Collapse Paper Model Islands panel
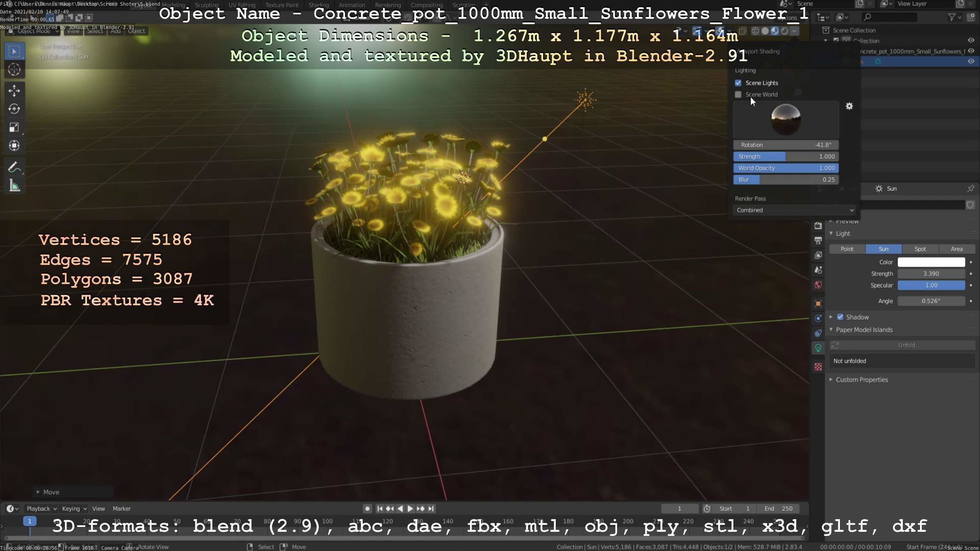980x551 pixels. tap(831, 330)
